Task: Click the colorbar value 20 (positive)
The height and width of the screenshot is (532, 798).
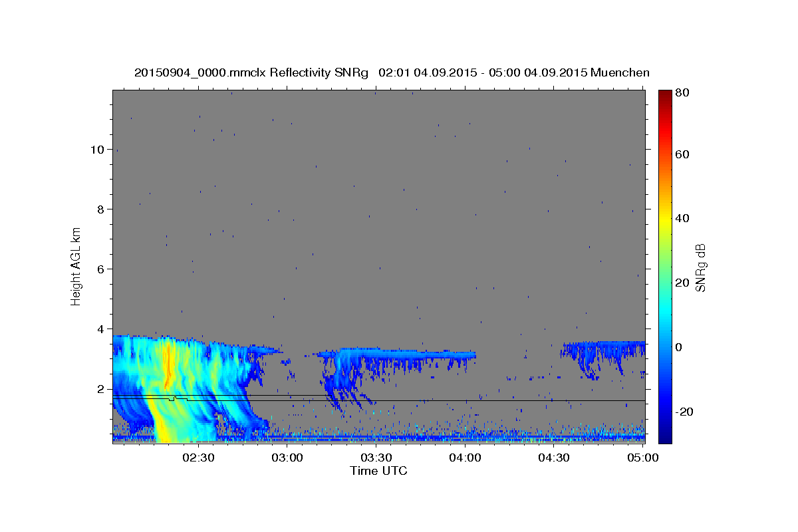Action: [x=682, y=283]
